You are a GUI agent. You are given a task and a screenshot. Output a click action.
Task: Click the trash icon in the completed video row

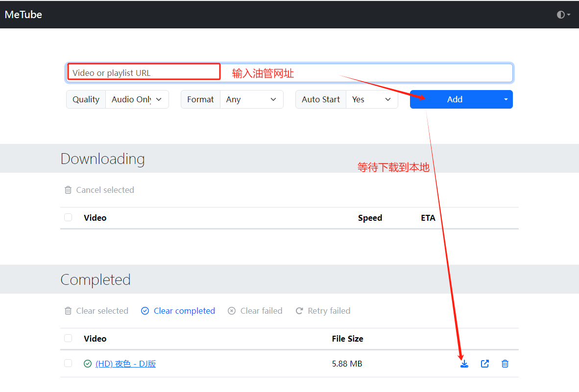(505, 364)
